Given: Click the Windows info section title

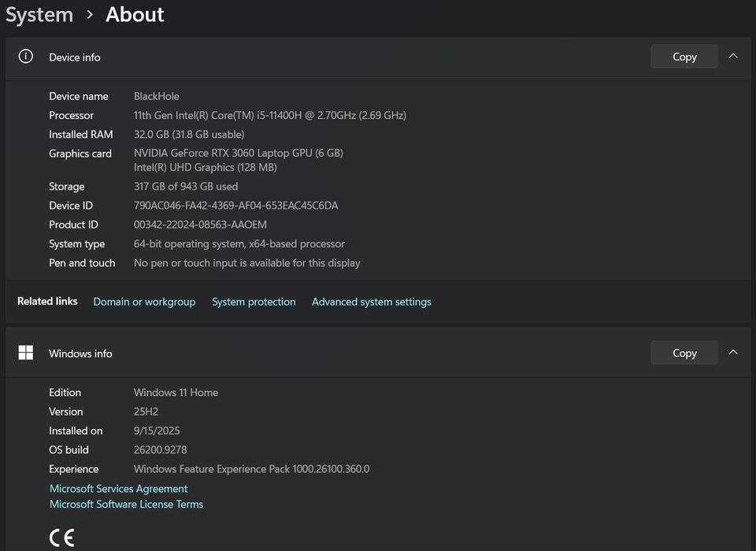Looking at the screenshot, I should (x=80, y=353).
